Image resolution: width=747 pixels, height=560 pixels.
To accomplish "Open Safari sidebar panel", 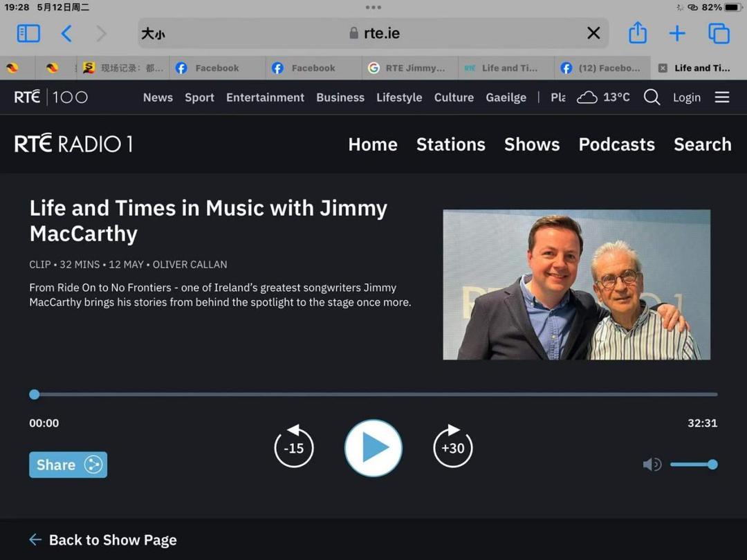I will point(28,34).
